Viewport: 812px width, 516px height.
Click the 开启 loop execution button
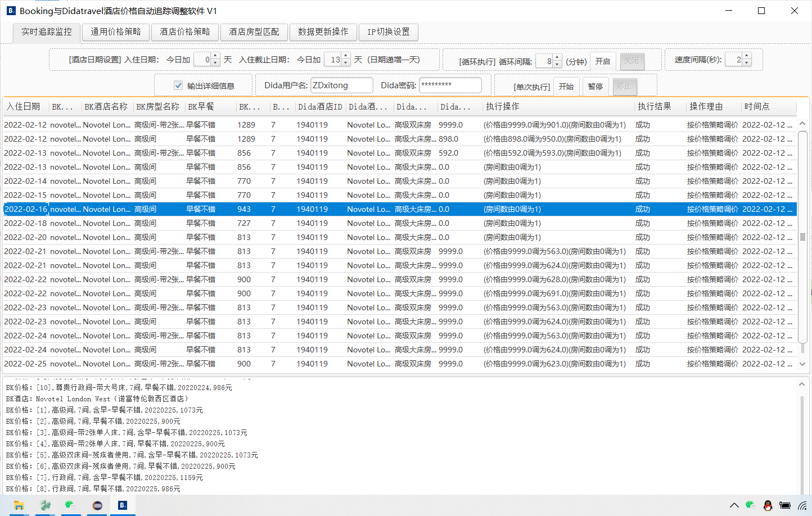pos(603,61)
